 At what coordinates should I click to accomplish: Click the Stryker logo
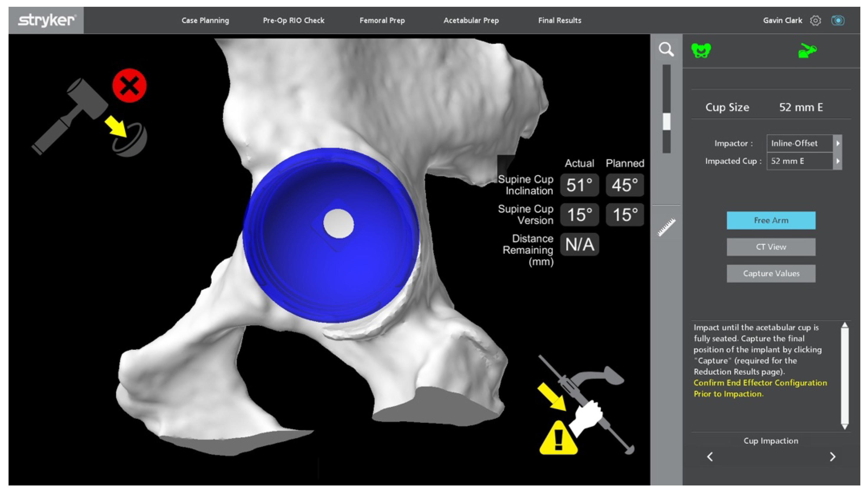click(x=46, y=20)
